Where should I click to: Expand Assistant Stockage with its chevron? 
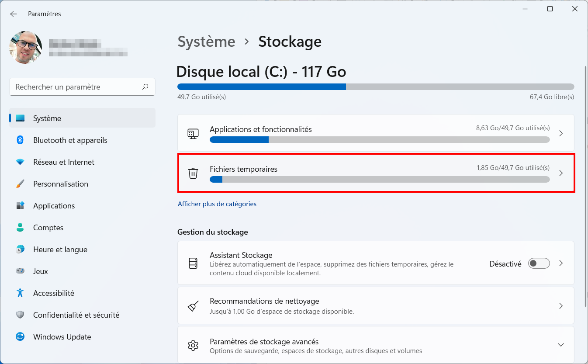pyautogui.click(x=561, y=263)
